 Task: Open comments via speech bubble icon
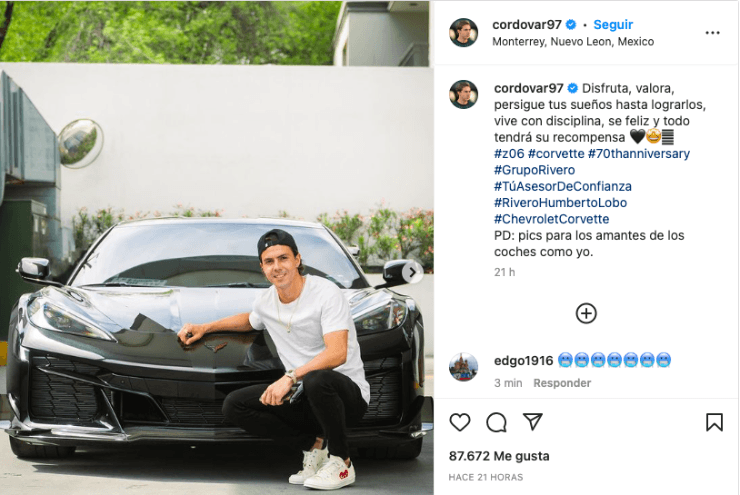coord(496,422)
